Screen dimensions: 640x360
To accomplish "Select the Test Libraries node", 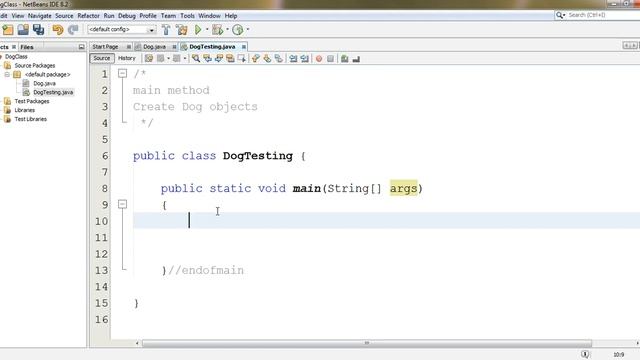I will [x=31, y=119].
